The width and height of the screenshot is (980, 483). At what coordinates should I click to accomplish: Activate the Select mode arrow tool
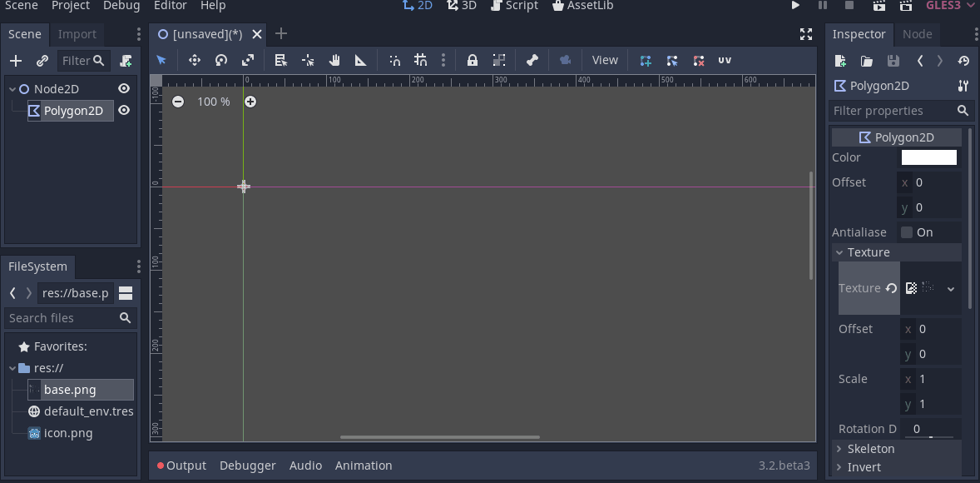[x=161, y=60]
